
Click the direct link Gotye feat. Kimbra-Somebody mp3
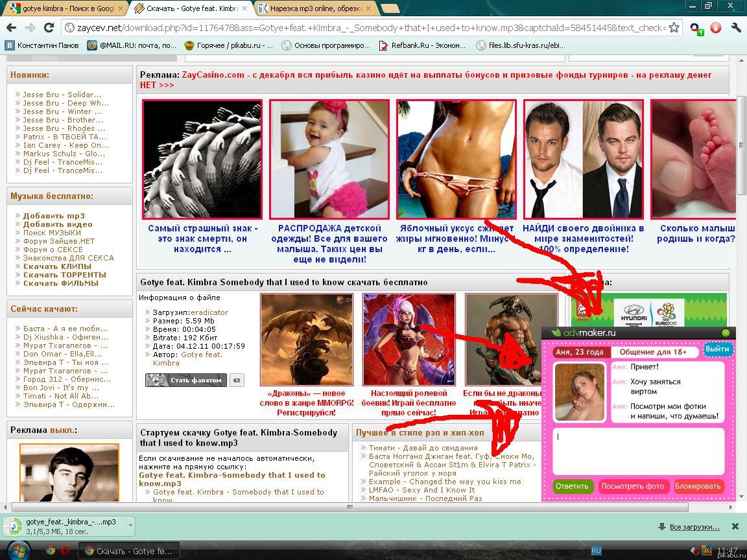pos(232,479)
